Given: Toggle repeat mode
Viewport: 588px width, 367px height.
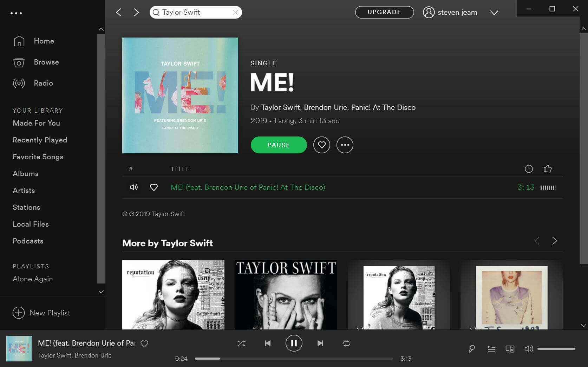Looking at the screenshot, I should point(346,343).
